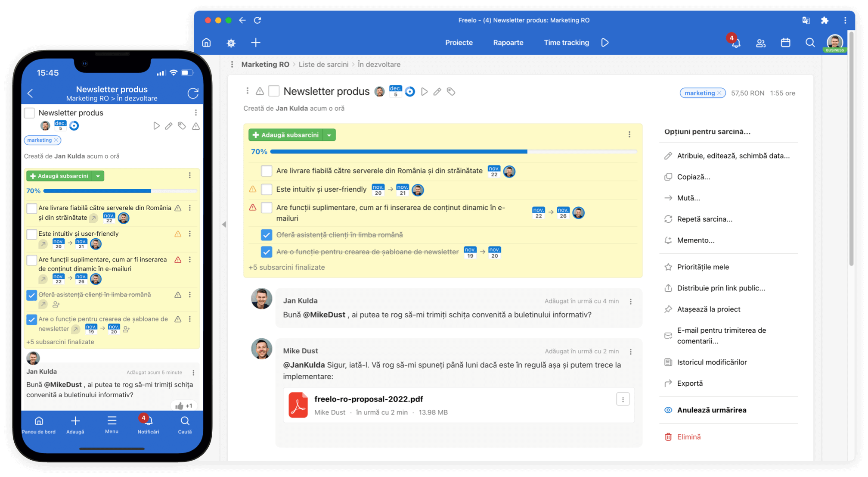Open the three-dot menu on Jan Kulda's desktop comment
Screen dimensions: 868x477
pyautogui.click(x=631, y=302)
